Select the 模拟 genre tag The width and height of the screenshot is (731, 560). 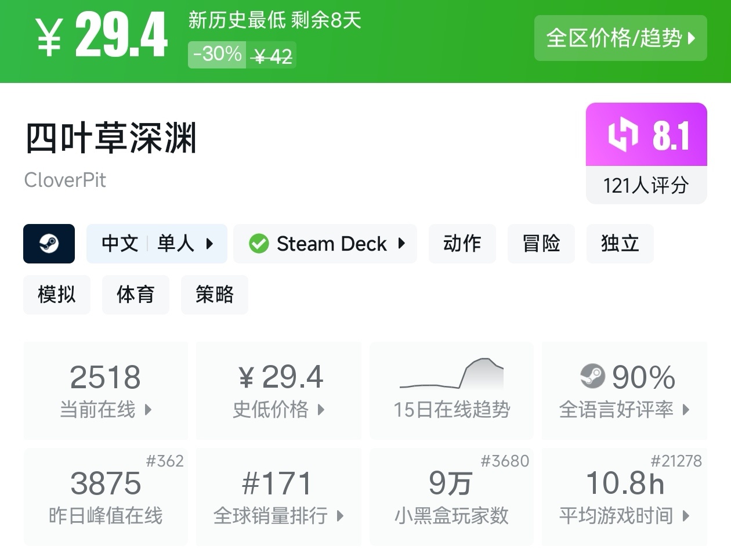57,295
